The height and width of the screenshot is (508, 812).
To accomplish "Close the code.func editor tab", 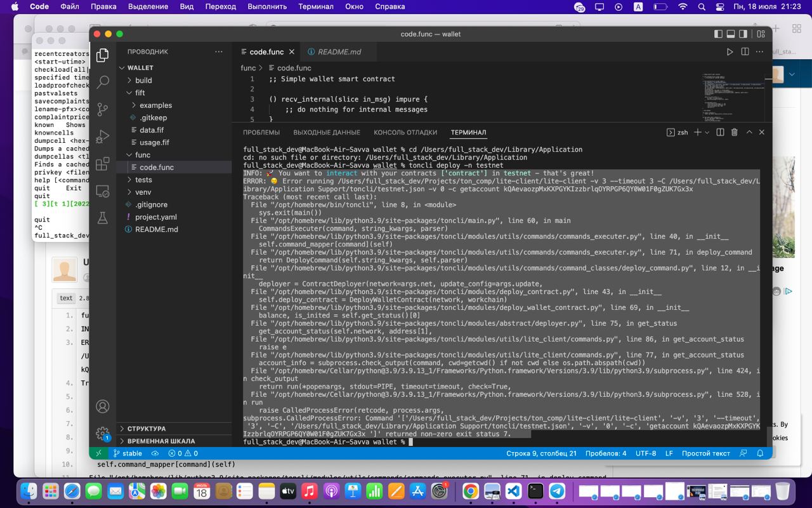I will 292,52.
